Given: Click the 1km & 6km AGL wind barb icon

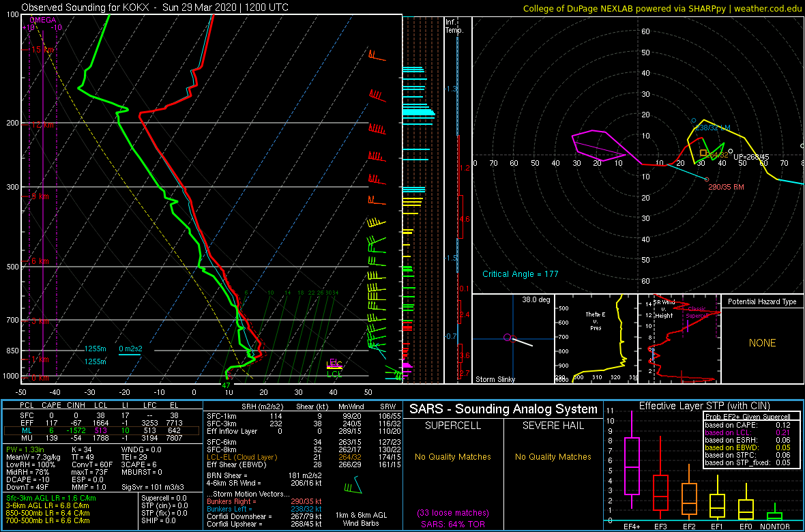Looking at the screenshot, I should [354, 484].
